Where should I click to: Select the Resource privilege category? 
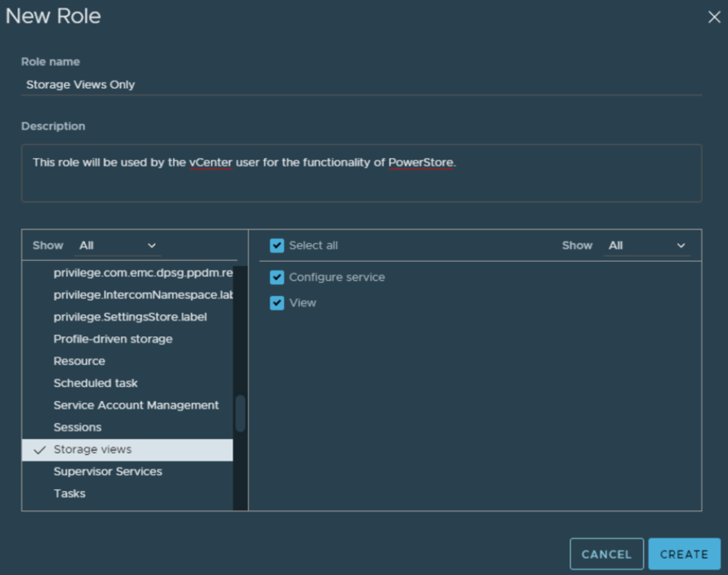point(79,361)
